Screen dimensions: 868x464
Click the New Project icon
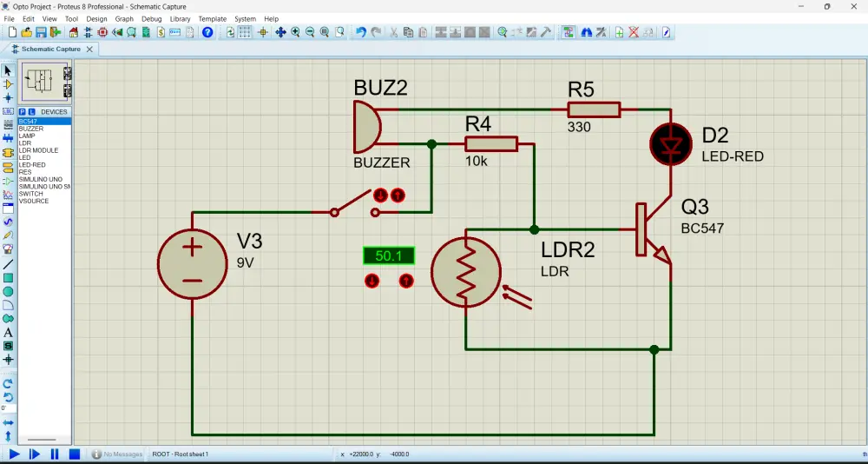pyautogui.click(x=13, y=32)
